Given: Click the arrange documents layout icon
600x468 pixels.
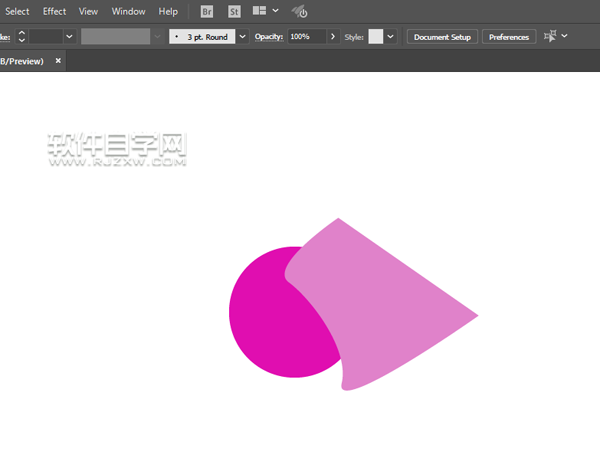Looking at the screenshot, I should coord(259,12).
